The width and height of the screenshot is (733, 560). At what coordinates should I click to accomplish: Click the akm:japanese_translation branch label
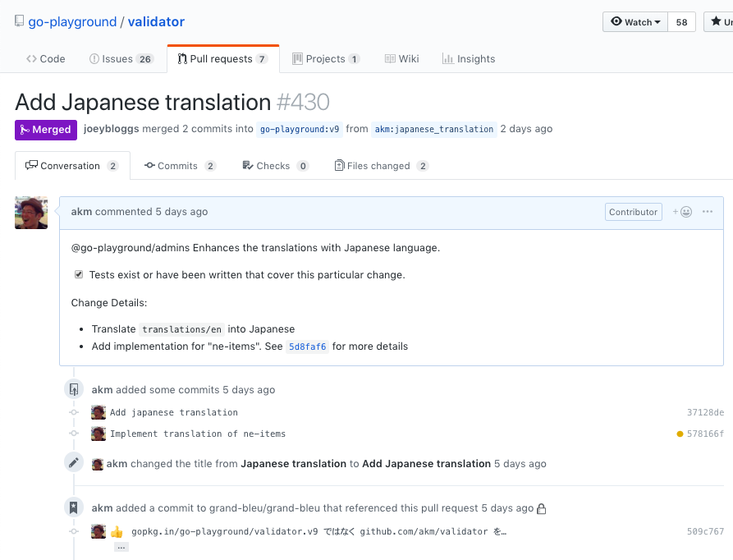(x=434, y=129)
